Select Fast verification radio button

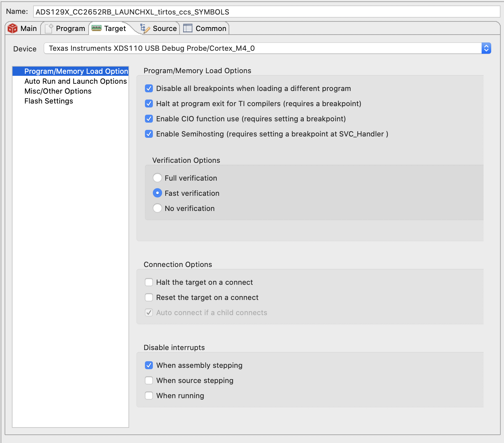point(157,193)
